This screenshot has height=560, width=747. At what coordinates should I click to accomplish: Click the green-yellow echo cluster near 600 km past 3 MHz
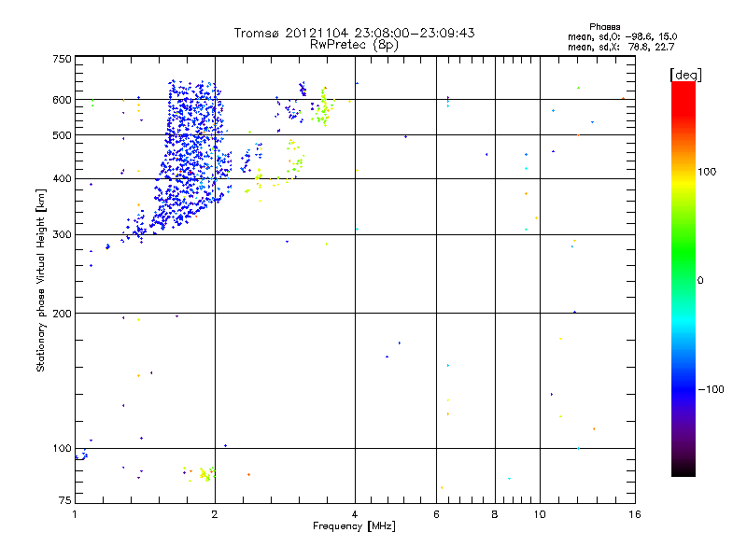tap(323, 107)
